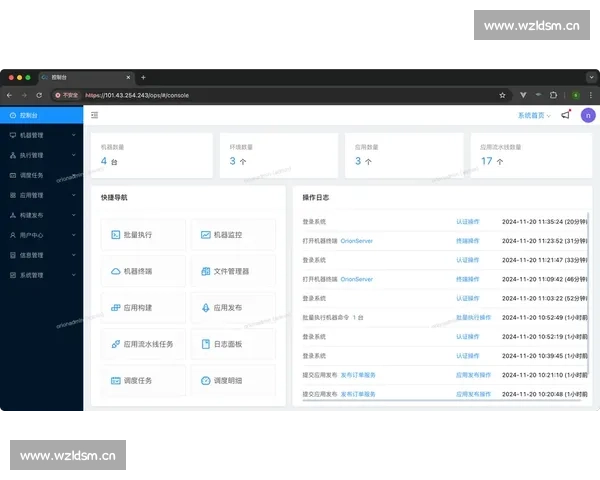Screen dimensions: 600x480
Task: Expand the 机器管理 sidebar menu
Action: (x=41, y=134)
